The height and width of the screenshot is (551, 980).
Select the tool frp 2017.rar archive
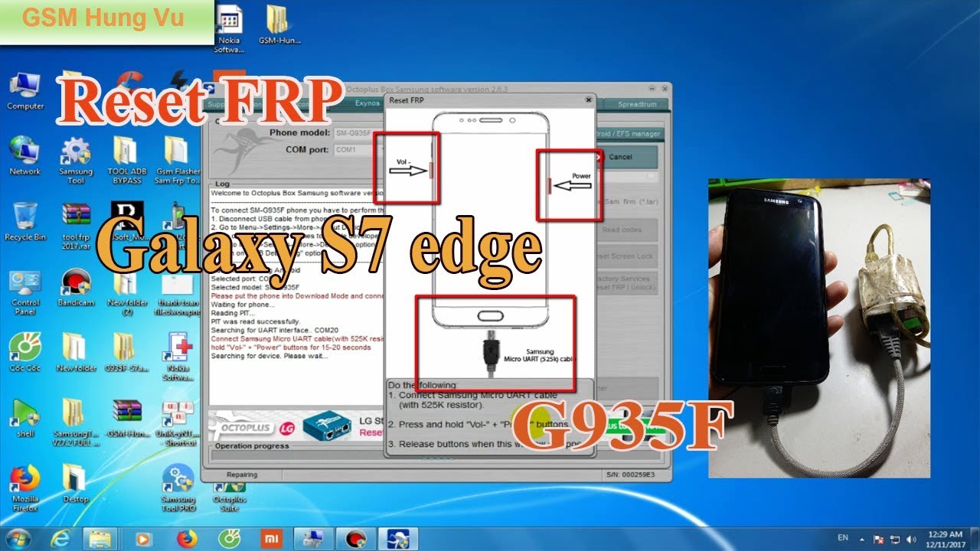76,227
